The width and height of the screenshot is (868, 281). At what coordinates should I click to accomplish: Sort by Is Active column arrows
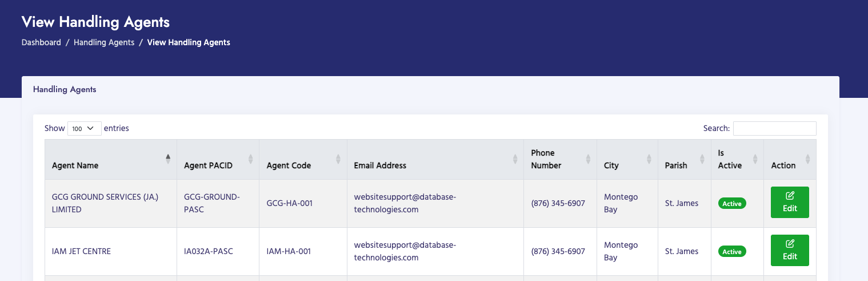pyautogui.click(x=755, y=159)
